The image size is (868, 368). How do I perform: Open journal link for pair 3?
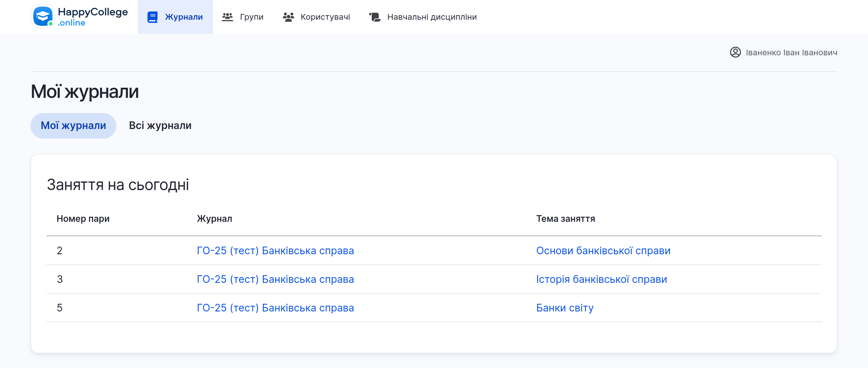tap(275, 279)
